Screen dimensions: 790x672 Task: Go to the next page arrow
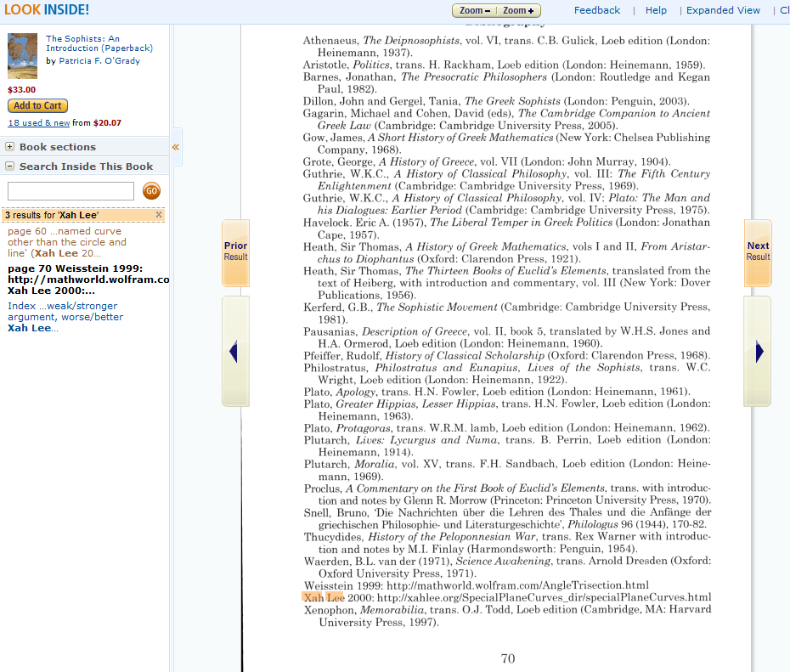click(758, 352)
